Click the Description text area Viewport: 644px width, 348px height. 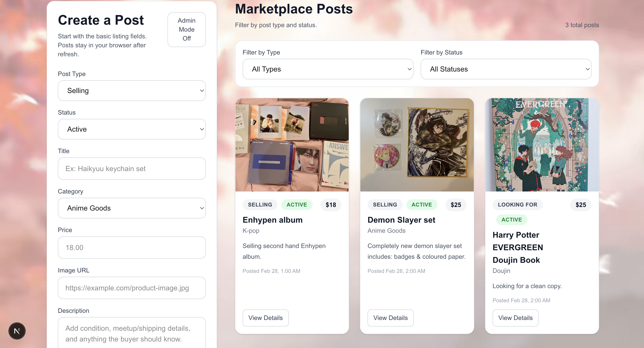132,333
